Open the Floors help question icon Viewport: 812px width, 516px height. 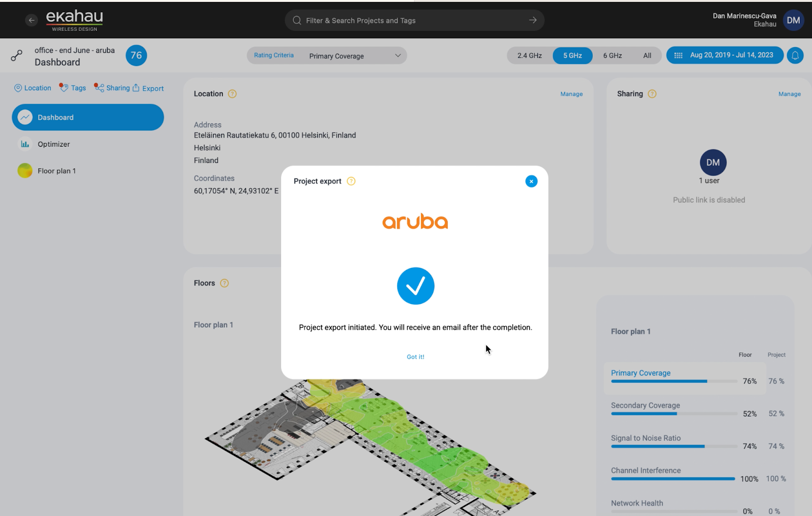[224, 283]
